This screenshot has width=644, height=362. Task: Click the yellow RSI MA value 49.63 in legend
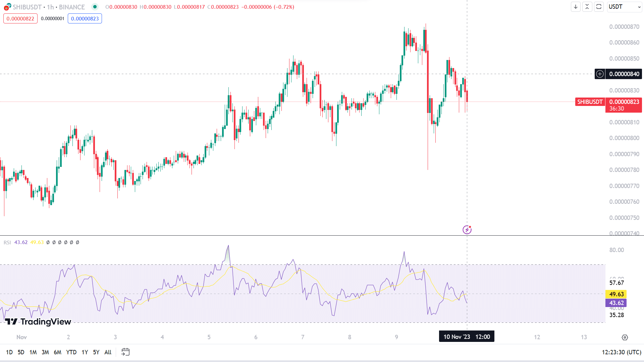[x=37, y=242]
